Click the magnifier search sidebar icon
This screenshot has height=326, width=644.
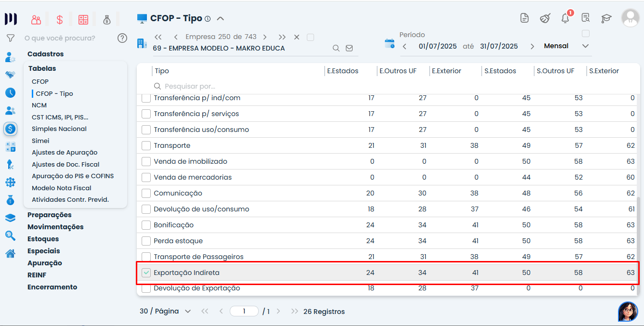point(10,235)
